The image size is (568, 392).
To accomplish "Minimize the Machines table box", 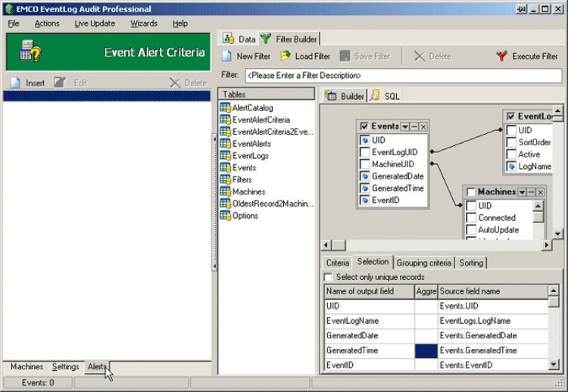I will tap(531, 191).
